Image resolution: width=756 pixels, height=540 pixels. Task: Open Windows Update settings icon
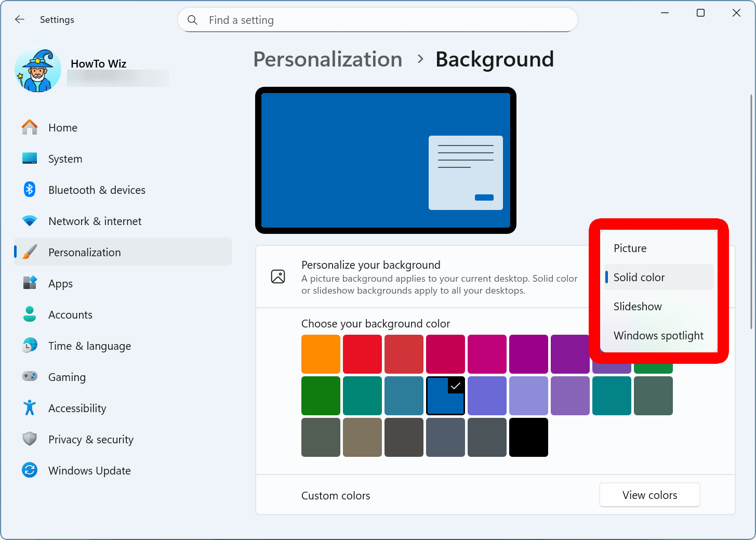pos(30,470)
